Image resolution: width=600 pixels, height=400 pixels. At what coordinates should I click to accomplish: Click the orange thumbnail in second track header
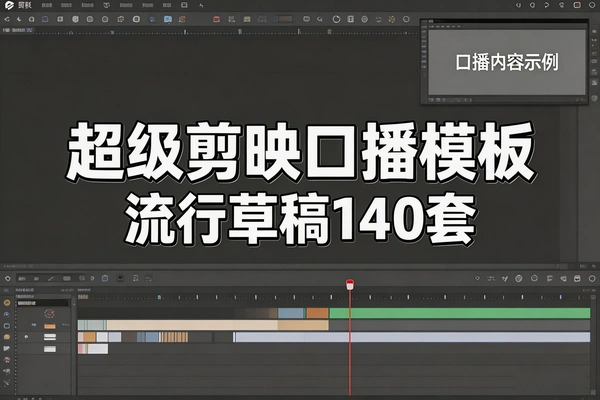click(x=50, y=326)
